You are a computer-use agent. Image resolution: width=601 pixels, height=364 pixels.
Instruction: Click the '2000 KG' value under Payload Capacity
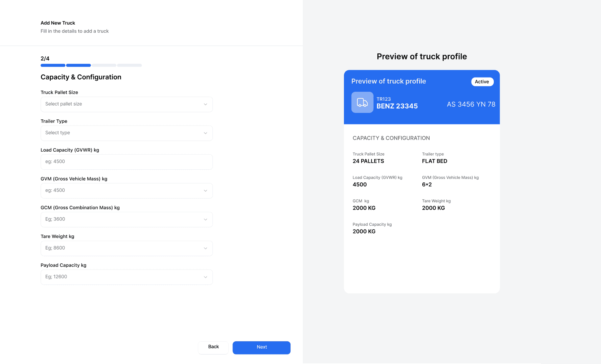tap(364, 232)
